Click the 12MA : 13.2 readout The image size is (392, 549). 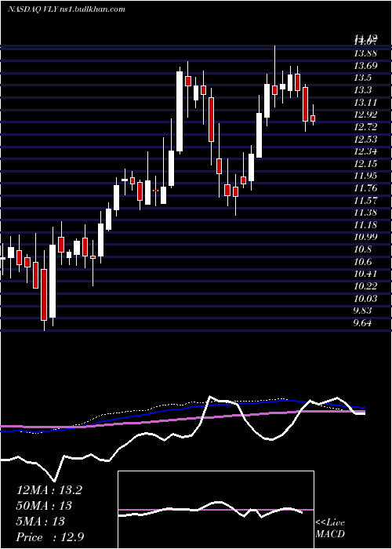point(49,490)
